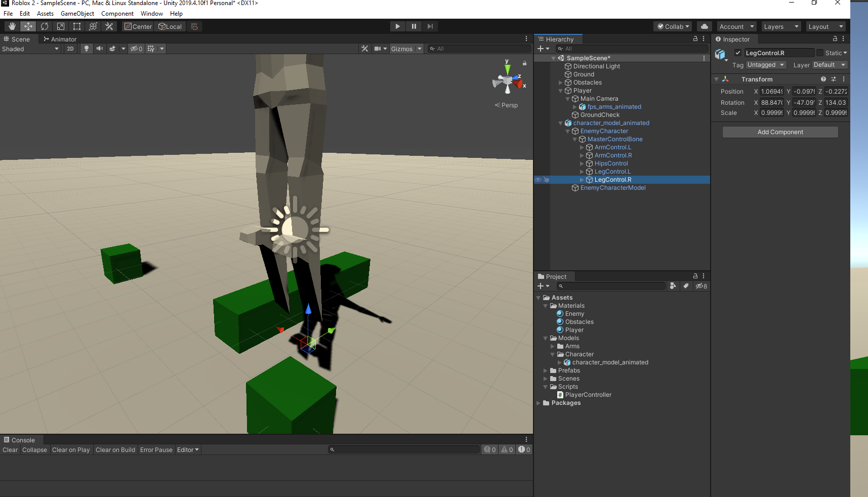Toggle scene lighting lightbulb icon
This screenshot has height=497, width=868.
(87, 49)
